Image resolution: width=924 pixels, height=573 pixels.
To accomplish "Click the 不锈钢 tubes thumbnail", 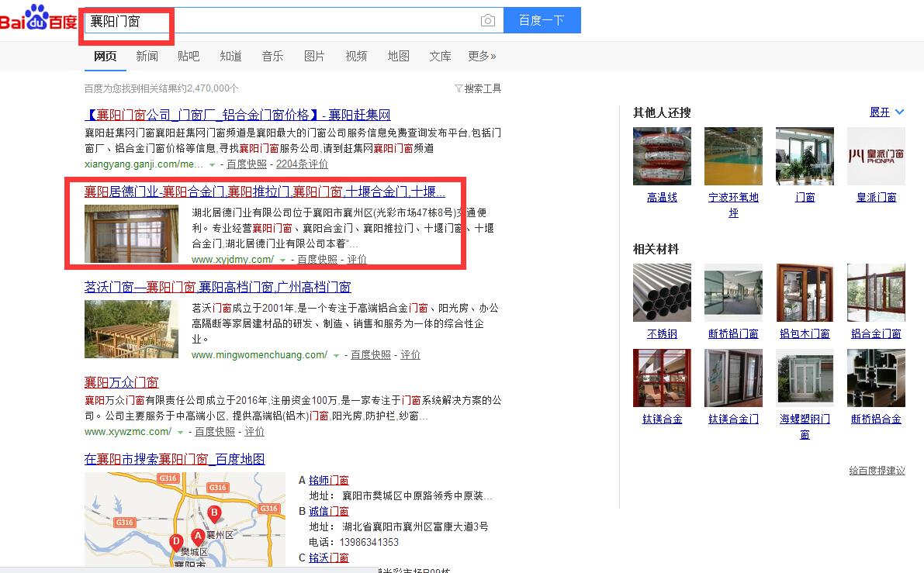I will (x=662, y=292).
